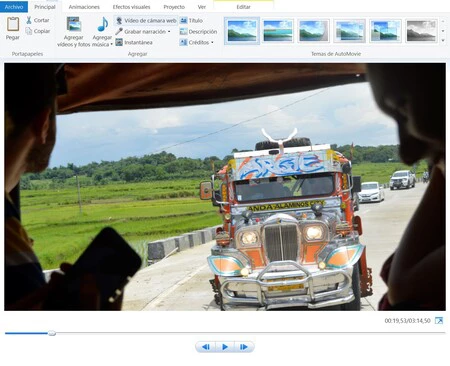Image resolution: width=450 pixels, height=366 pixels.
Task: Select the fourth AutoMovie theme thumbnail
Action: tap(350, 31)
